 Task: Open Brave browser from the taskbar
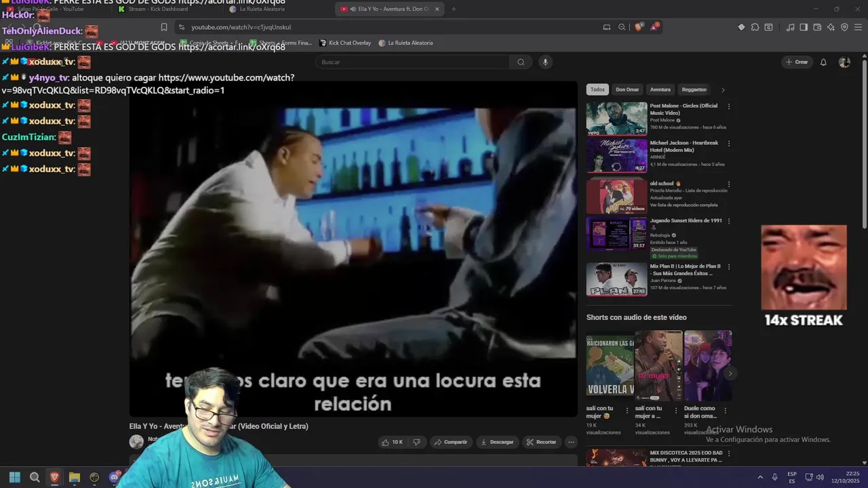tap(55, 477)
